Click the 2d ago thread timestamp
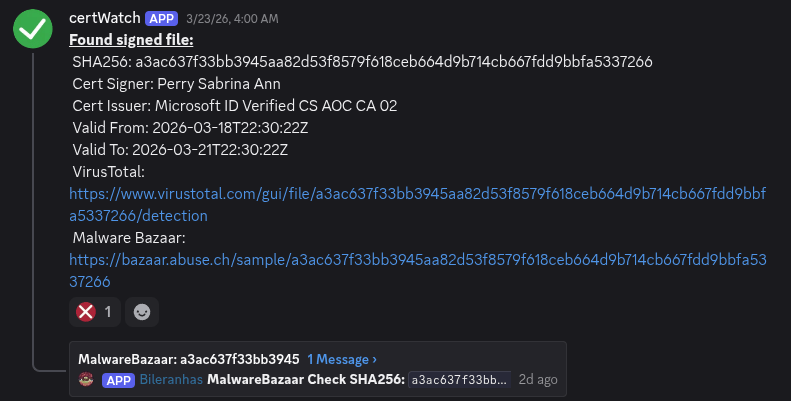This screenshot has width=791, height=401. (538, 380)
